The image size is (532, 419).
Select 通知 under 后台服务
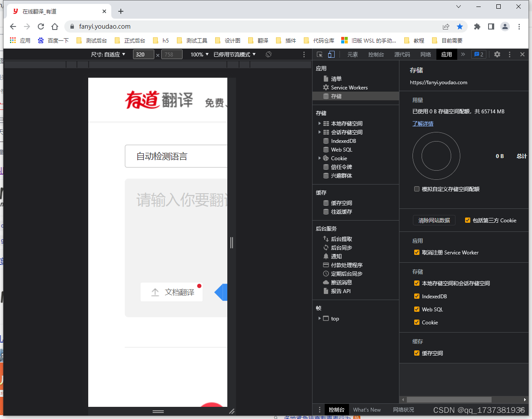point(337,256)
